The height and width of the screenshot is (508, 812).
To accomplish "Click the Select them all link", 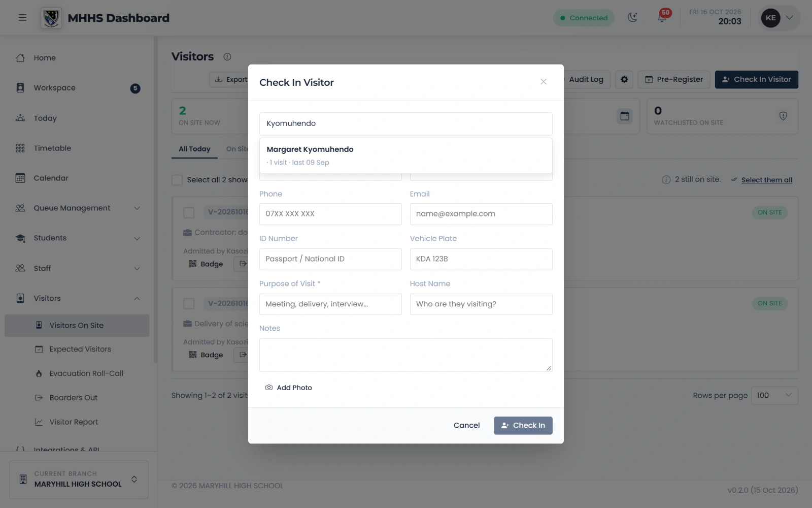I will (x=766, y=180).
